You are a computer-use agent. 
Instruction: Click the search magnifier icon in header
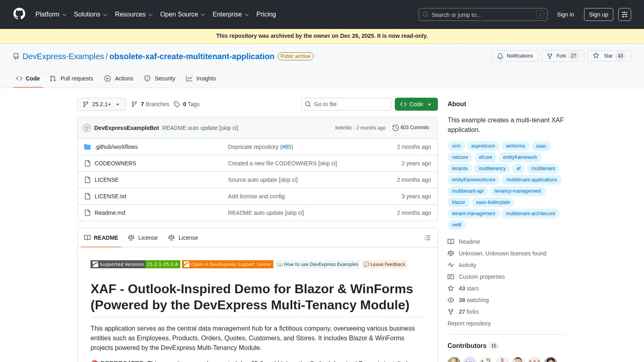point(425,14)
